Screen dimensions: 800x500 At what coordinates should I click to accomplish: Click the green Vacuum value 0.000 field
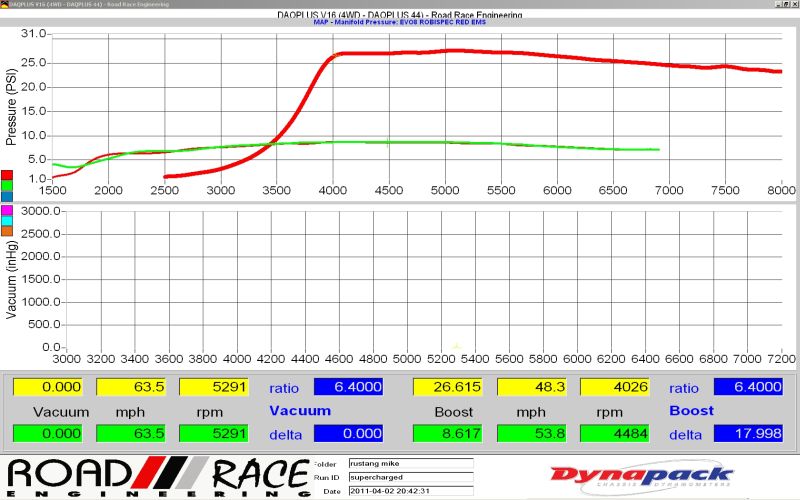pyautogui.click(x=47, y=434)
